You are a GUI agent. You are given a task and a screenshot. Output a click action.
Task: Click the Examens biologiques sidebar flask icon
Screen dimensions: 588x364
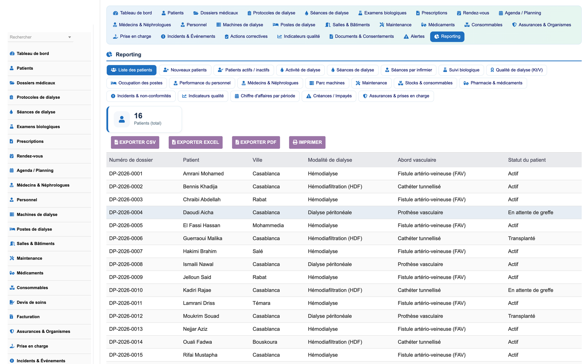pyautogui.click(x=11, y=127)
